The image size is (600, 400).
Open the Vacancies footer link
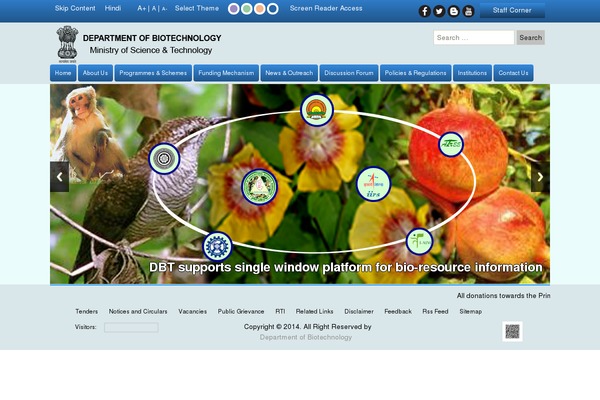coord(192,312)
